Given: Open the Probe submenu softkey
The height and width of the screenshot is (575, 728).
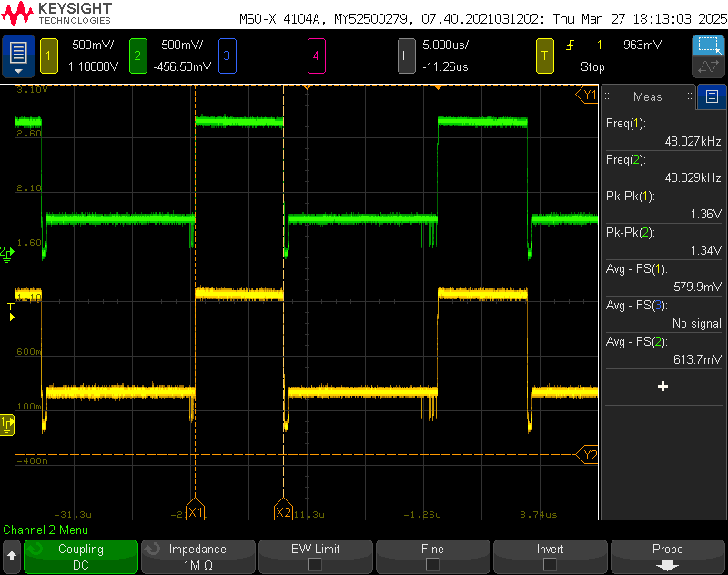Looking at the screenshot, I should 668,557.
